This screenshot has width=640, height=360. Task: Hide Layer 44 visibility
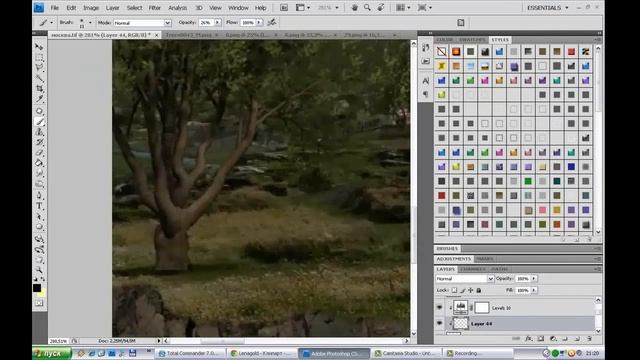tap(440, 323)
